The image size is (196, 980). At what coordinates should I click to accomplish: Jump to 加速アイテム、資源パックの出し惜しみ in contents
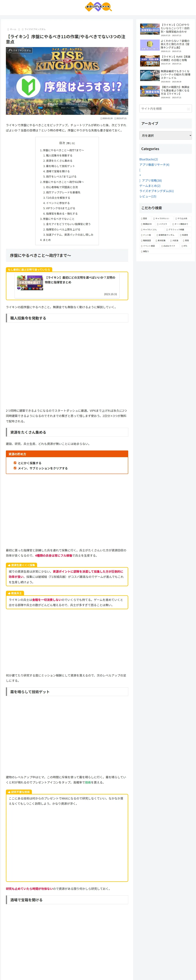[70, 235]
